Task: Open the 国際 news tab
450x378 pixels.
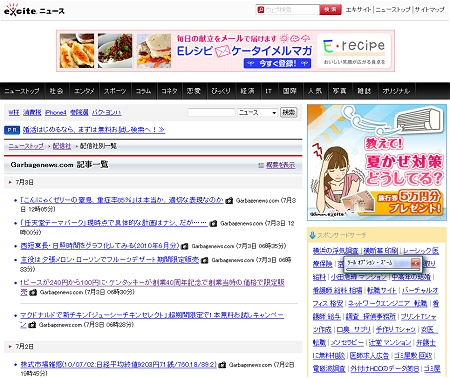Action: pyautogui.click(x=289, y=91)
